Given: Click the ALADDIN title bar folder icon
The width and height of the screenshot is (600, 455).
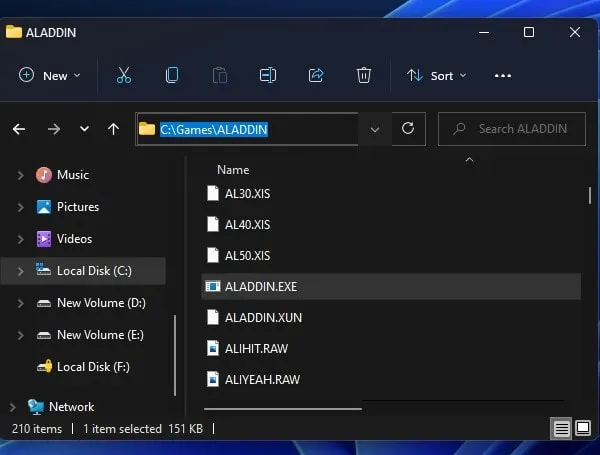Looking at the screenshot, I should [14, 32].
